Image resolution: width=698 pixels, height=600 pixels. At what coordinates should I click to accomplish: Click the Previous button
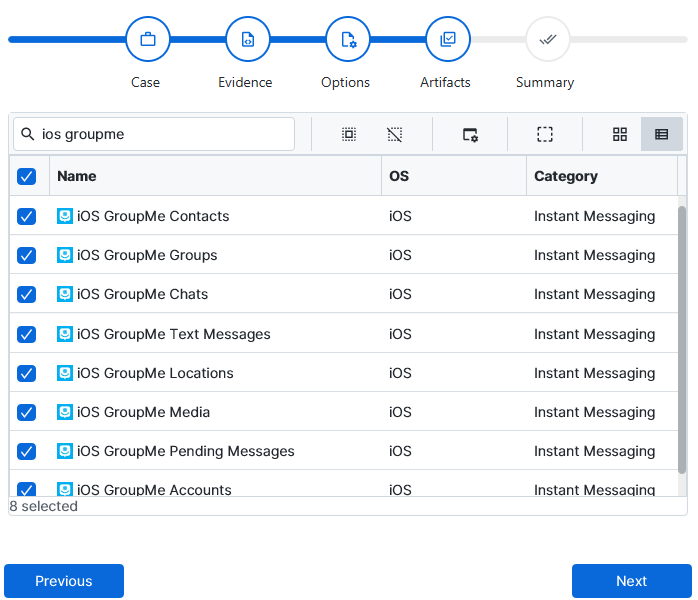click(x=64, y=581)
